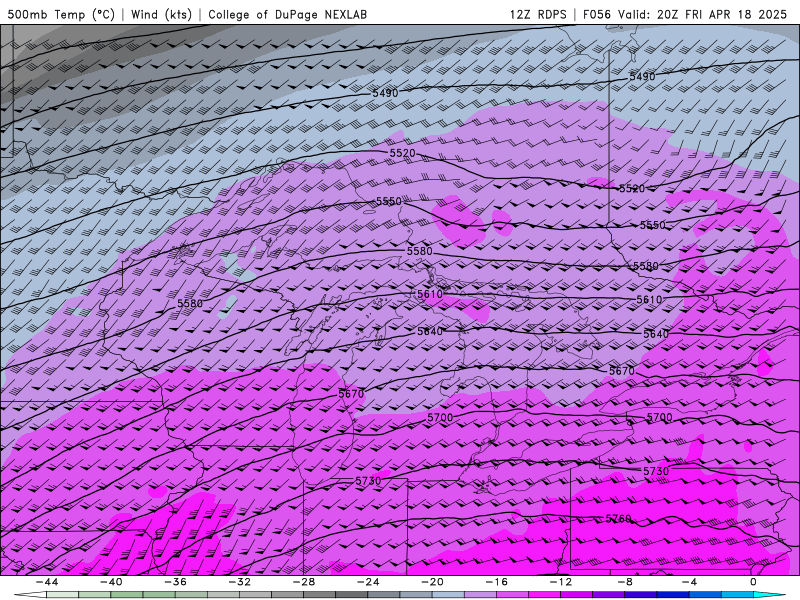
Task: Click the '500mb Temp (°C)' title text
Action: click(x=61, y=14)
